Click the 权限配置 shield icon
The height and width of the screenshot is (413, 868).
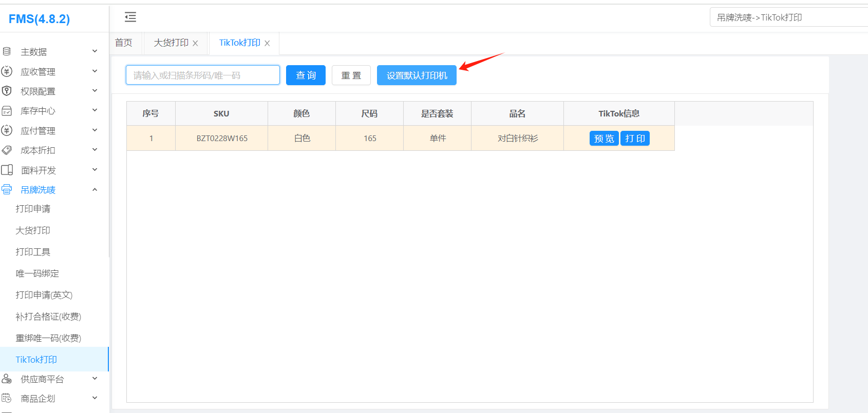click(x=7, y=91)
